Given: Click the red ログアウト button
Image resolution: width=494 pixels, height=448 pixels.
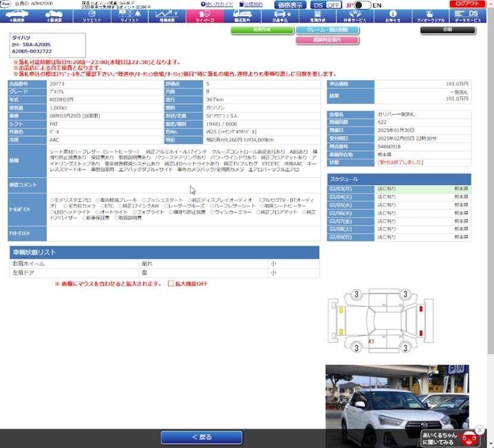Looking at the screenshot, I should point(467,4).
